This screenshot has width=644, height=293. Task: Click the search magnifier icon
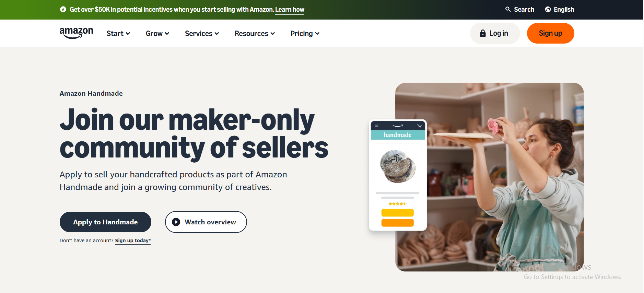pyautogui.click(x=508, y=9)
